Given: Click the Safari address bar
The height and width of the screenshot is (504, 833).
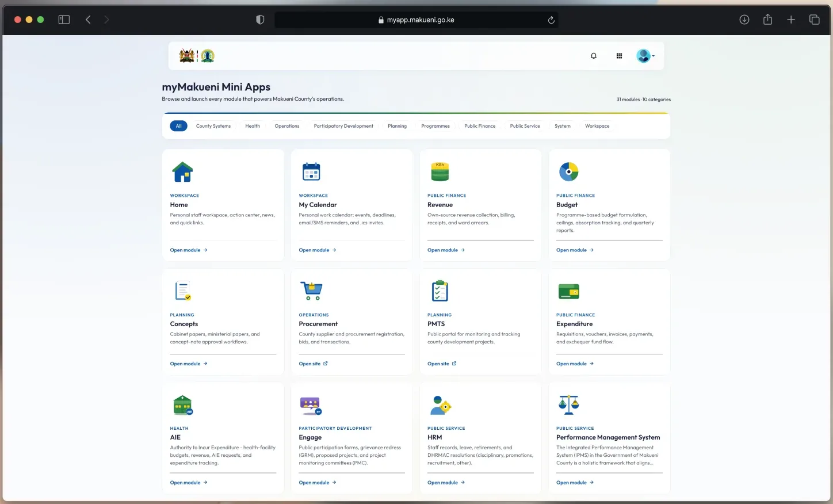Looking at the screenshot, I should pyautogui.click(x=416, y=20).
